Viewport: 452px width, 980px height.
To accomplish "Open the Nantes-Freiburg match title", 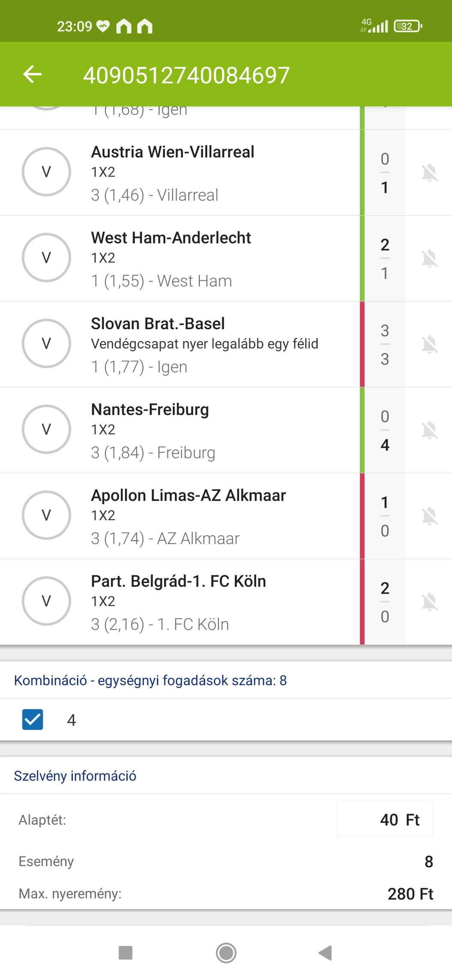I will point(150,410).
